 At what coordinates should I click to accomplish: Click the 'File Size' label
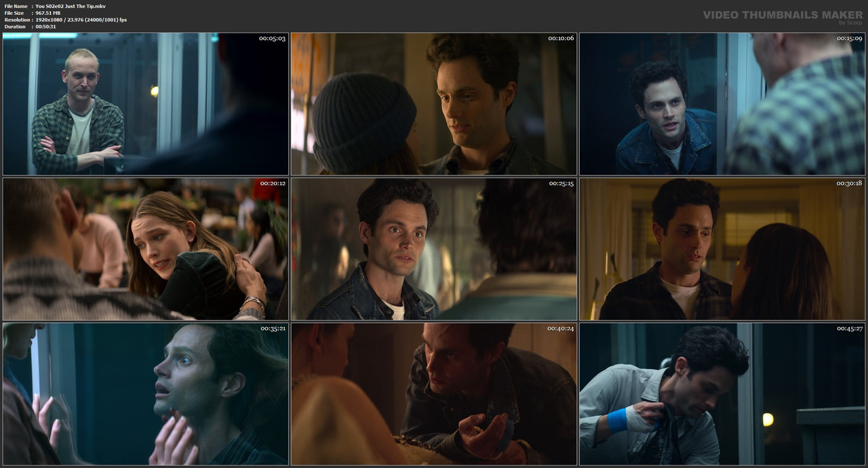click(x=14, y=13)
